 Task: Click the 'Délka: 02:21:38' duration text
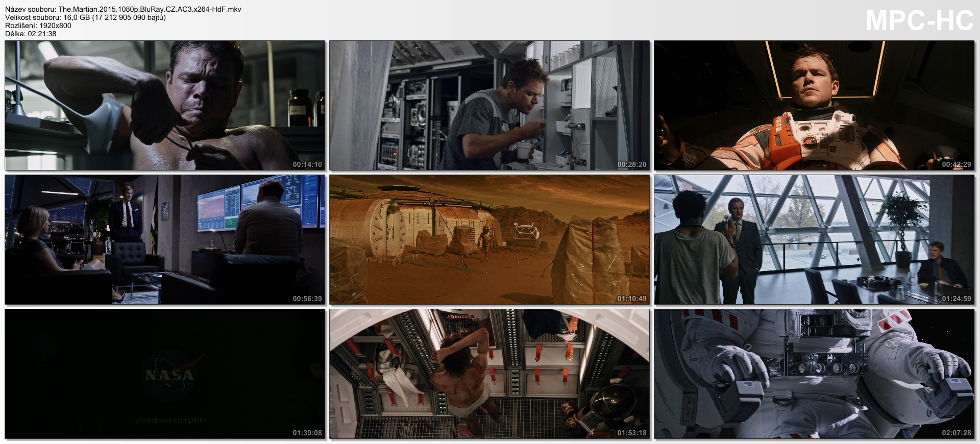point(31,34)
